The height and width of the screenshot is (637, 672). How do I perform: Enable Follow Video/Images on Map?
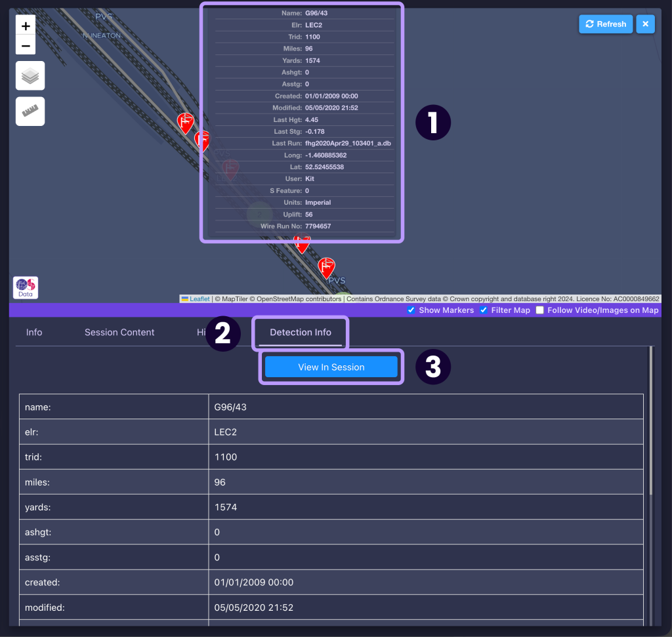[x=539, y=310]
